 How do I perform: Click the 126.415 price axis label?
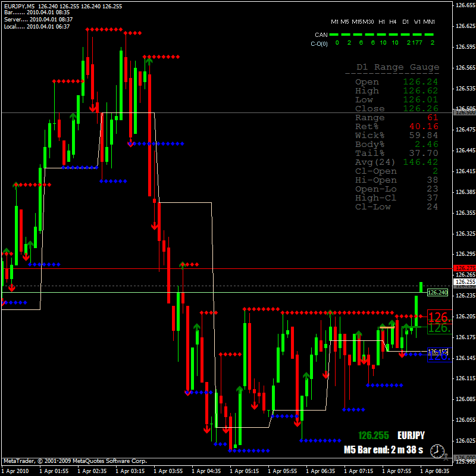(x=466, y=171)
